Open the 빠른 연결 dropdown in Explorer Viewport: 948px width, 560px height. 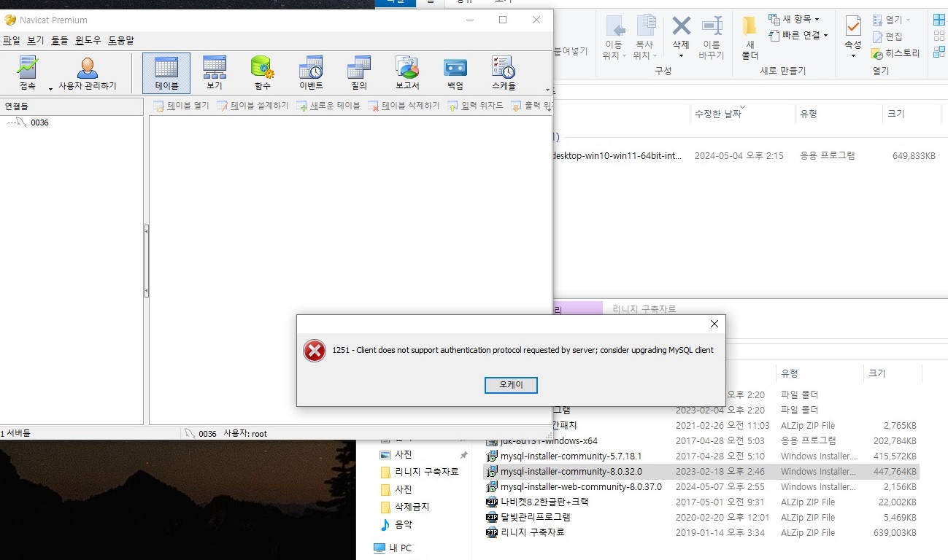pyautogui.click(x=798, y=35)
